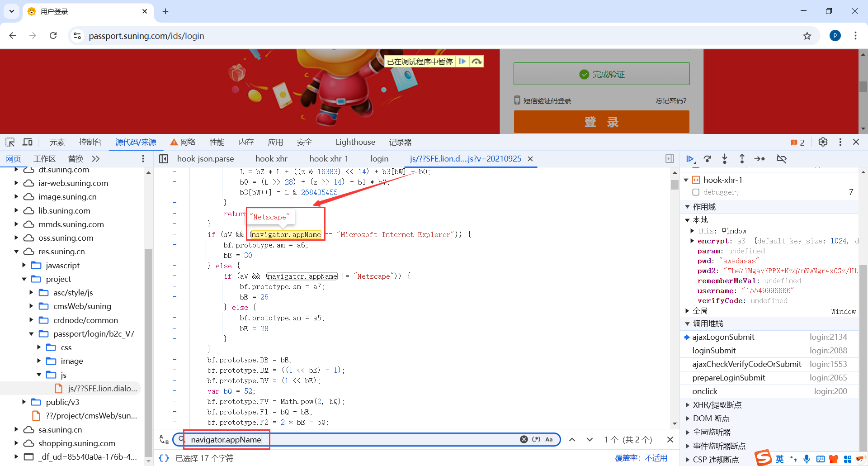Click the 完成验证 verification button
The width and height of the screenshot is (868, 466).
pos(601,74)
